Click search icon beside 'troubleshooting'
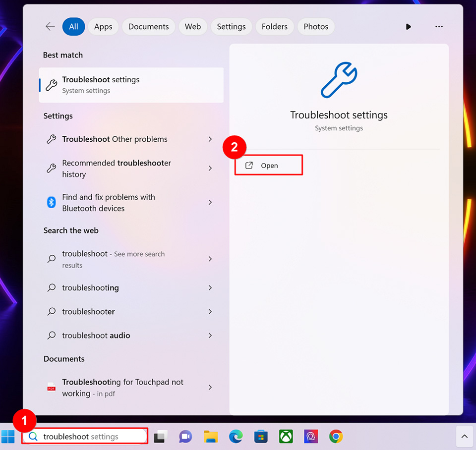The image size is (476, 450). coord(51,287)
